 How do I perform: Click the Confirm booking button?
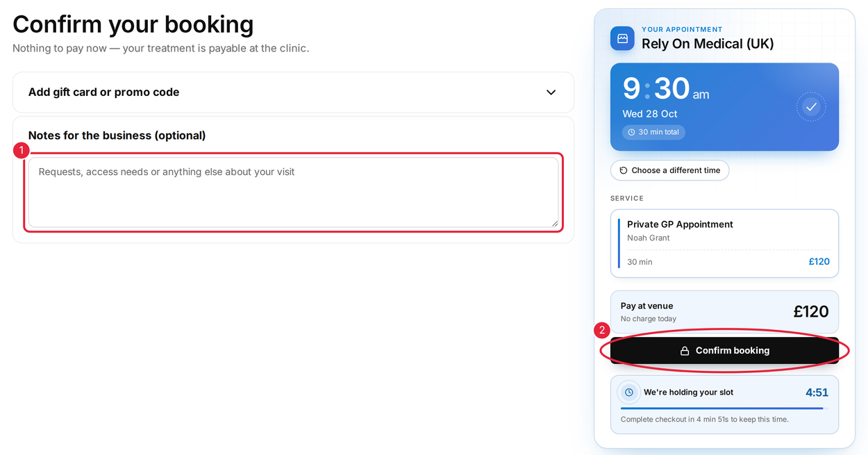coord(724,351)
